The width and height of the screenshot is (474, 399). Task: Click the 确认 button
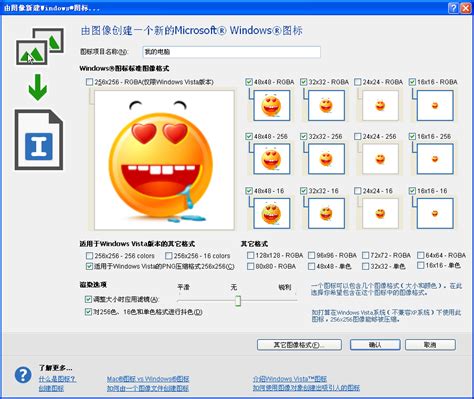coord(375,345)
